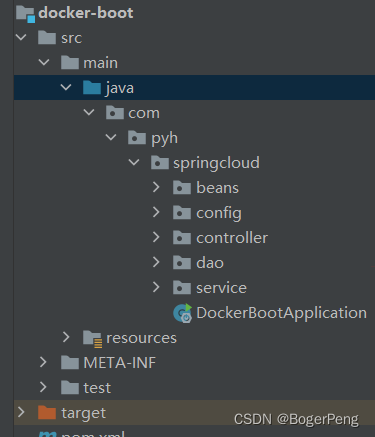Click the blue java source folder icon
Image resolution: width=375 pixels, height=437 pixels.
point(92,88)
